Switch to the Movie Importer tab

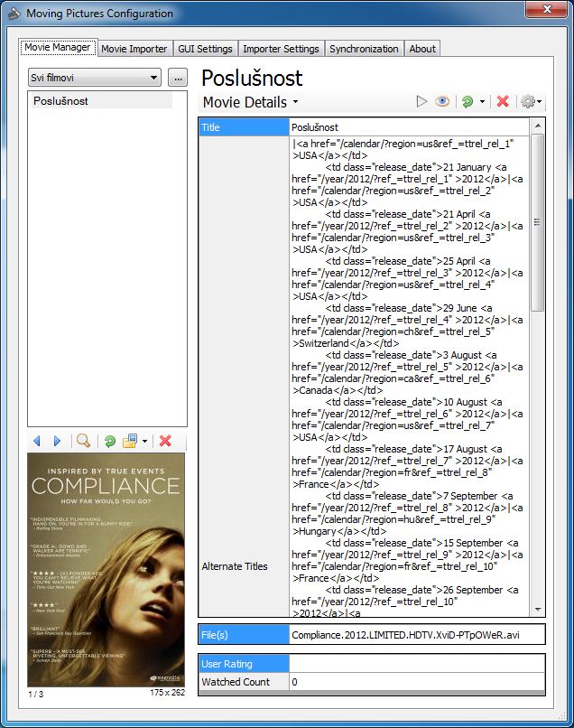(x=134, y=49)
